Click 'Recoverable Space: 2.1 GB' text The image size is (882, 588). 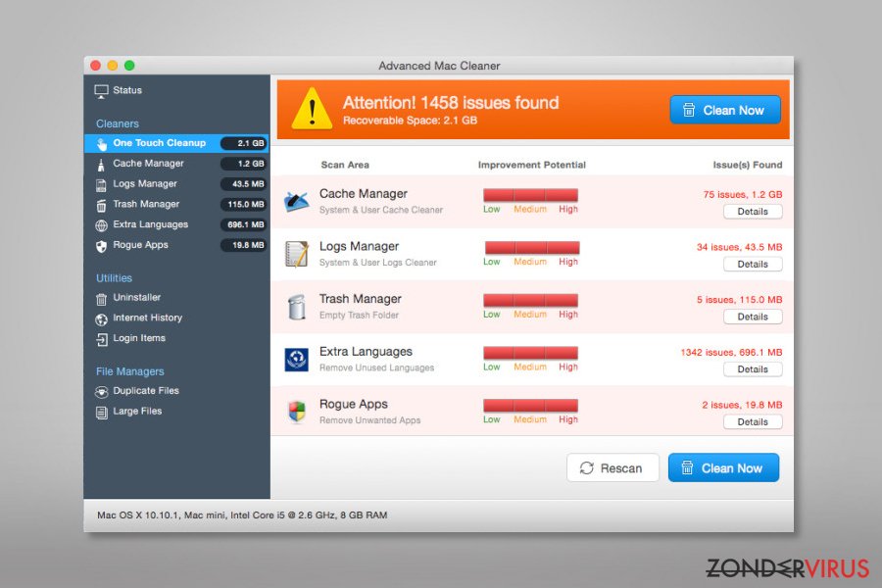pyautogui.click(x=410, y=121)
